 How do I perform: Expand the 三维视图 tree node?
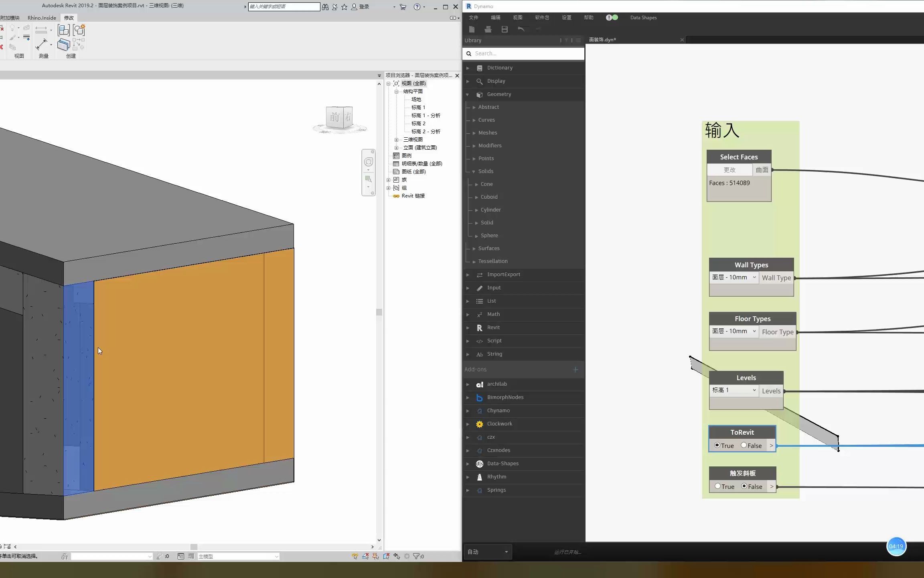pos(396,140)
